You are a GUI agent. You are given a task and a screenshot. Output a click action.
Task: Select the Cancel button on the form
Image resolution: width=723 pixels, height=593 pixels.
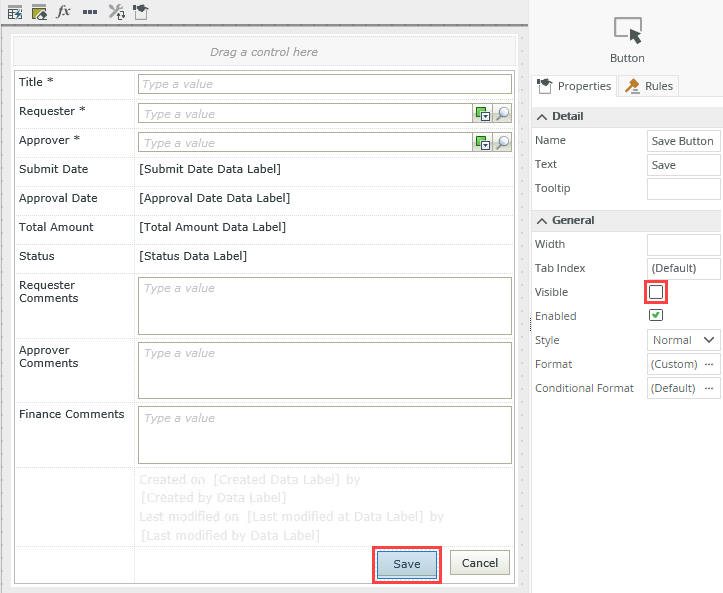[480, 563]
